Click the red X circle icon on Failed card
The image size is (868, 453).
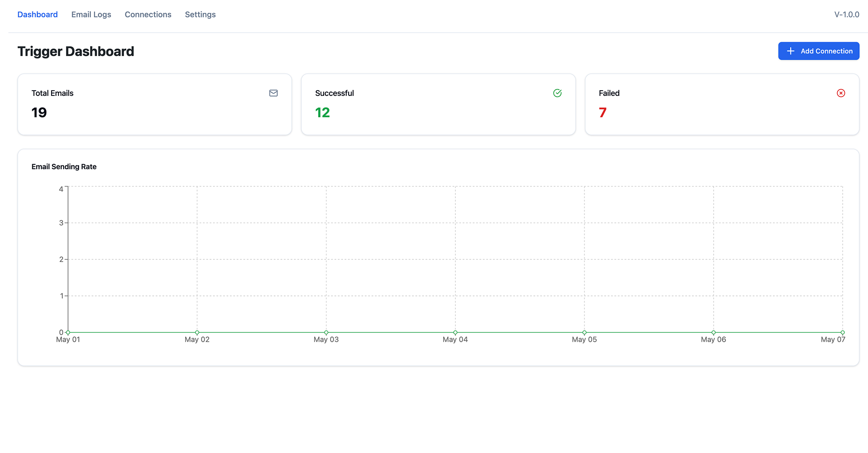pyautogui.click(x=841, y=93)
